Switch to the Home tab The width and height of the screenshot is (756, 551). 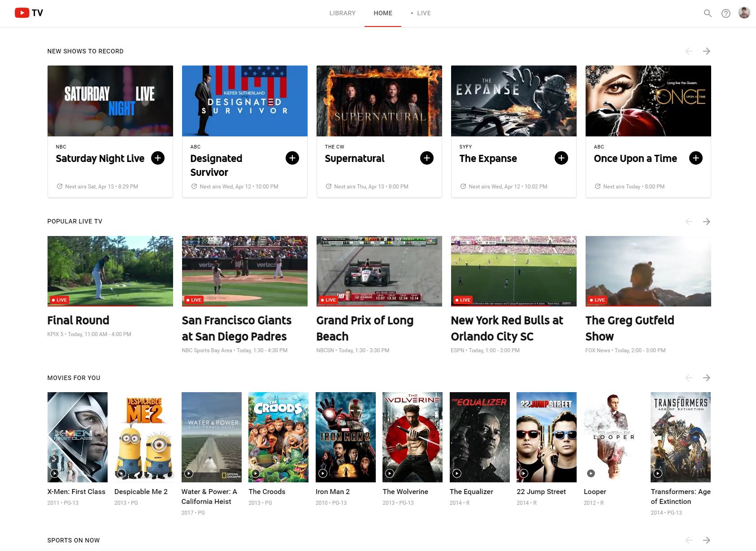tap(383, 13)
